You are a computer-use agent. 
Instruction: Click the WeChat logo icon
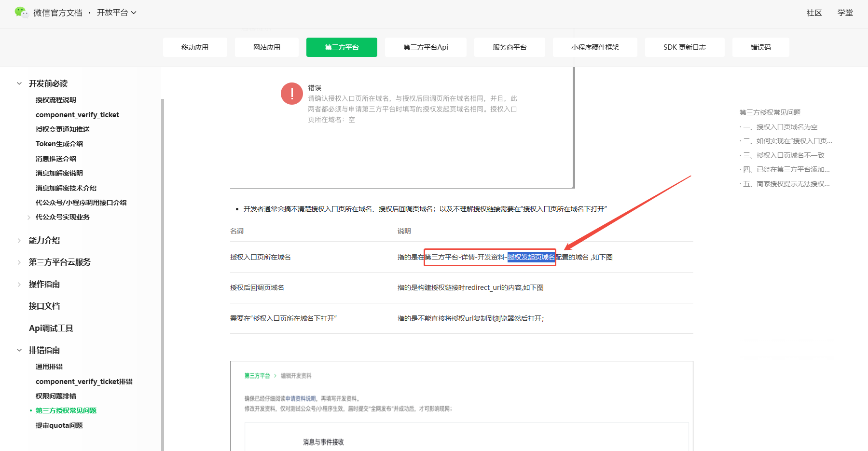click(x=21, y=12)
